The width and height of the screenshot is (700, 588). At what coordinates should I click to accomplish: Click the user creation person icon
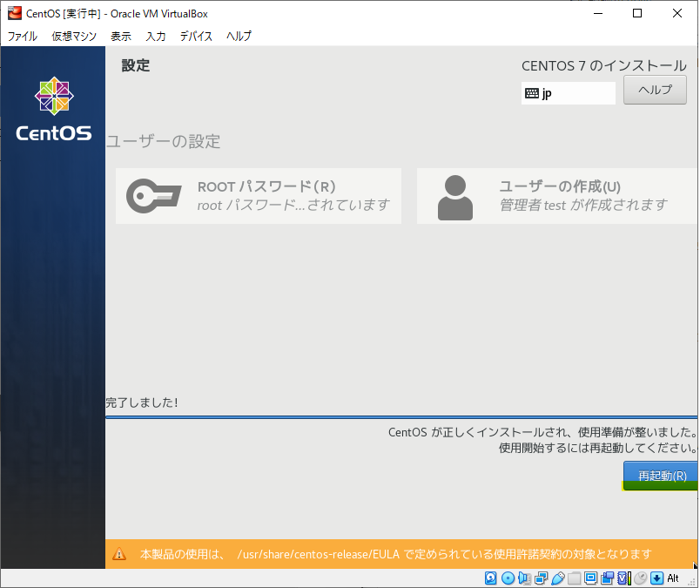(x=455, y=196)
